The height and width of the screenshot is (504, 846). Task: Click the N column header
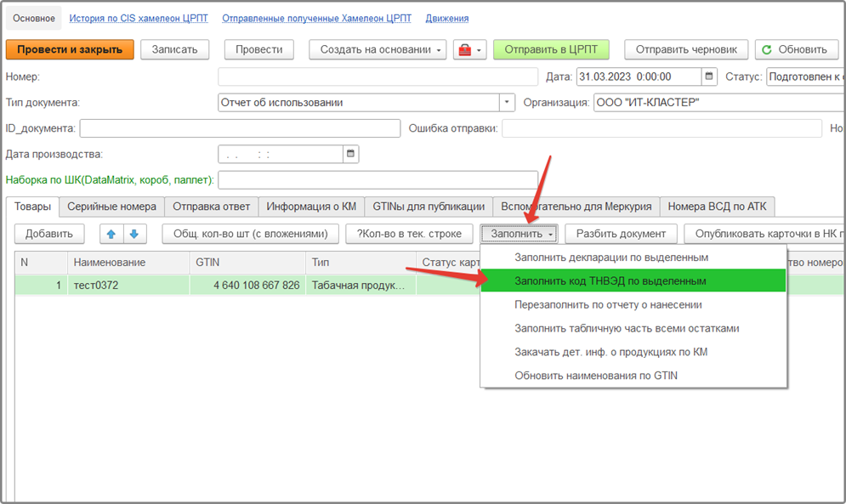[x=41, y=263]
